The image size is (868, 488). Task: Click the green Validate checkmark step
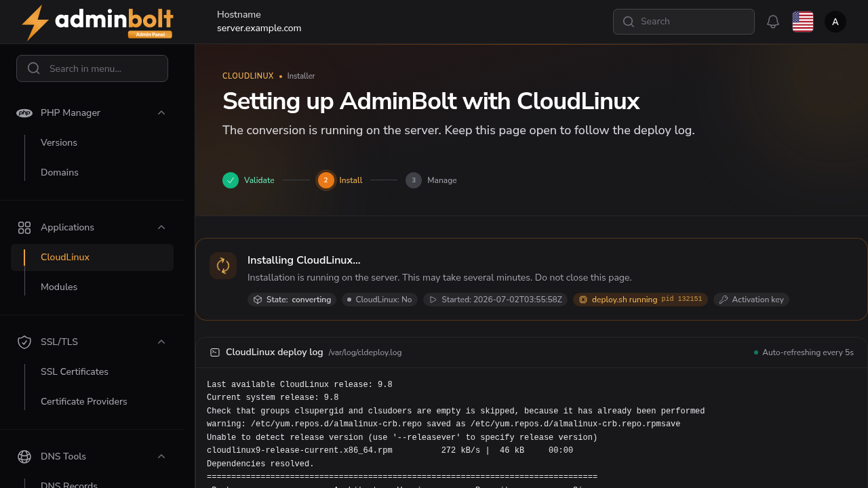pyautogui.click(x=231, y=180)
